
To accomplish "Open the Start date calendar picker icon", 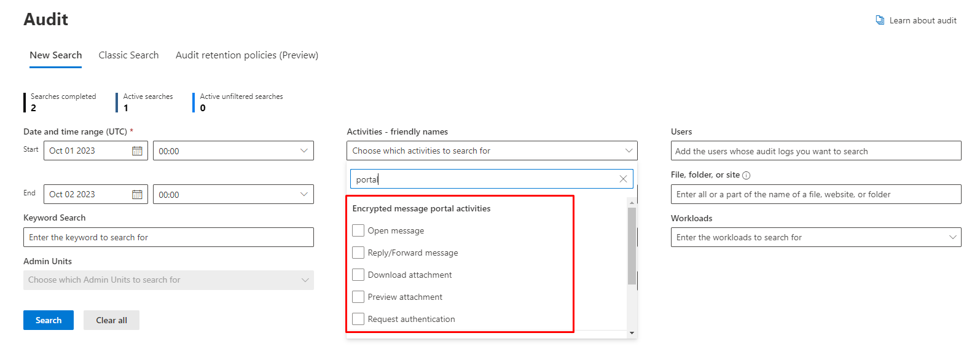I will (x=137, y=151).
